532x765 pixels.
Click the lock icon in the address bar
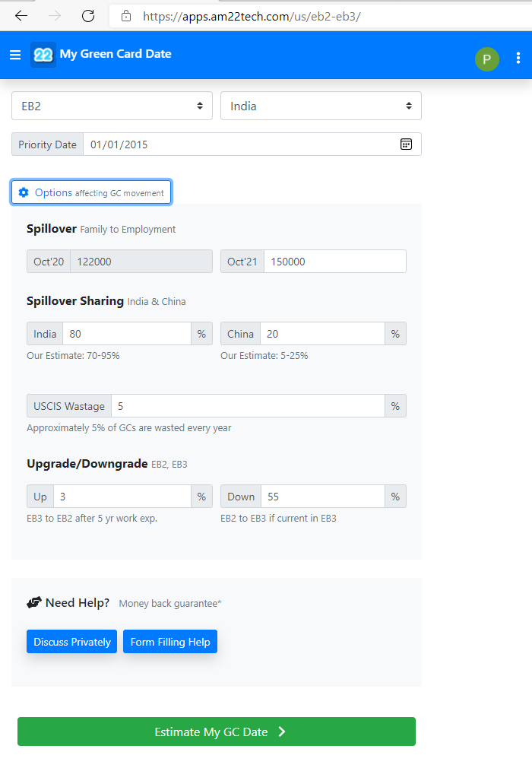pos(126,16)
